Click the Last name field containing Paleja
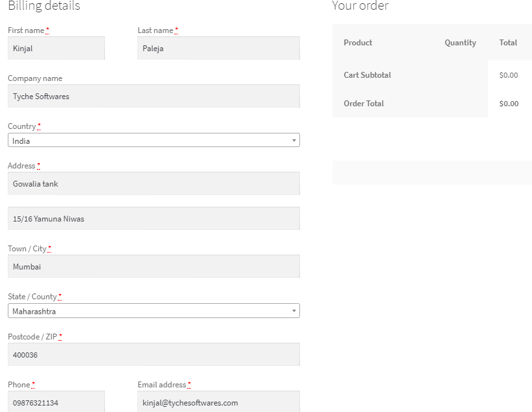Viewport: 532px width, 412px height. pyautogui.click(x=218, y=48)
